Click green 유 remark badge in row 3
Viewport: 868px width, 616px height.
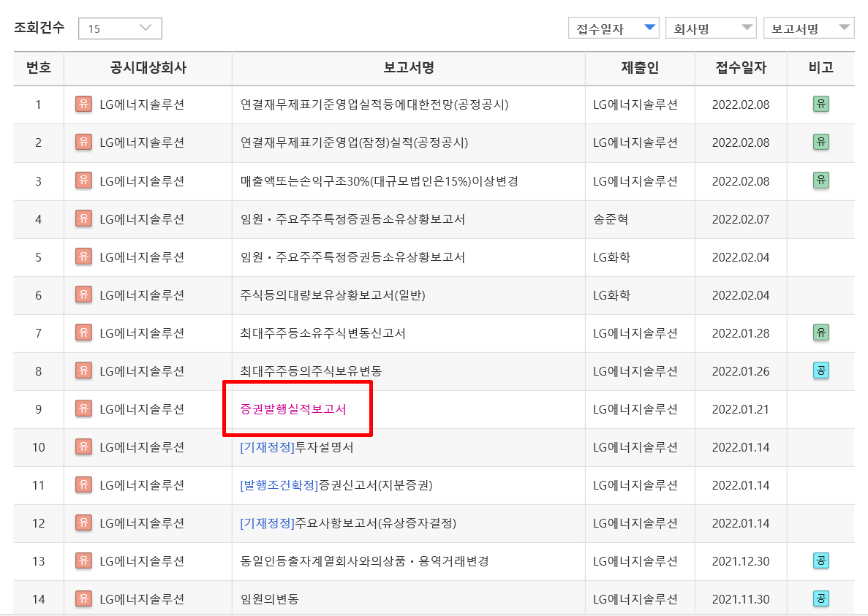[x=821, y=180]
